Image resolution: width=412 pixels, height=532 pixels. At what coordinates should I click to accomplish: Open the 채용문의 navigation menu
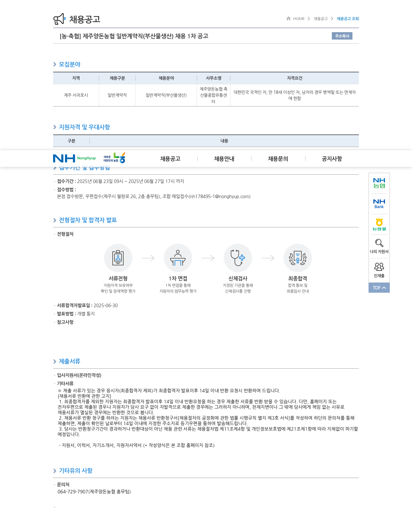click(x=278, y=159)
